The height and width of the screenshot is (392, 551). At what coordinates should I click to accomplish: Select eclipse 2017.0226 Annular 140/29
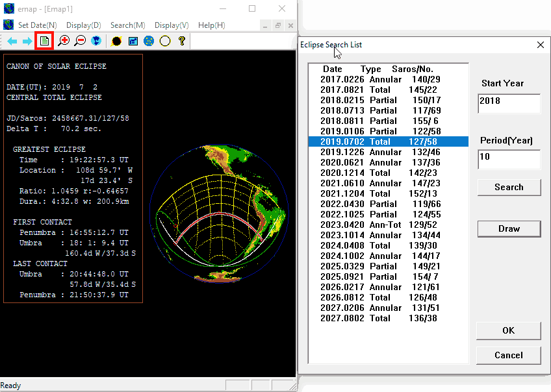click(x=389, y=79)
